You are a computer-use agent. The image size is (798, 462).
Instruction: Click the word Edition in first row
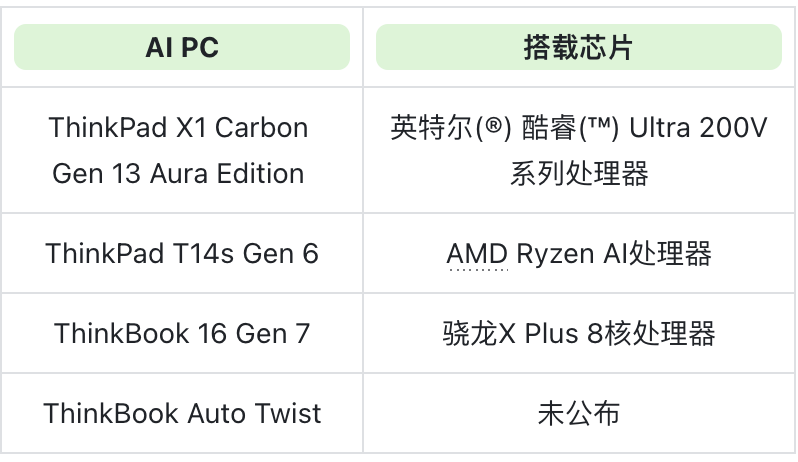click(261, 174)
